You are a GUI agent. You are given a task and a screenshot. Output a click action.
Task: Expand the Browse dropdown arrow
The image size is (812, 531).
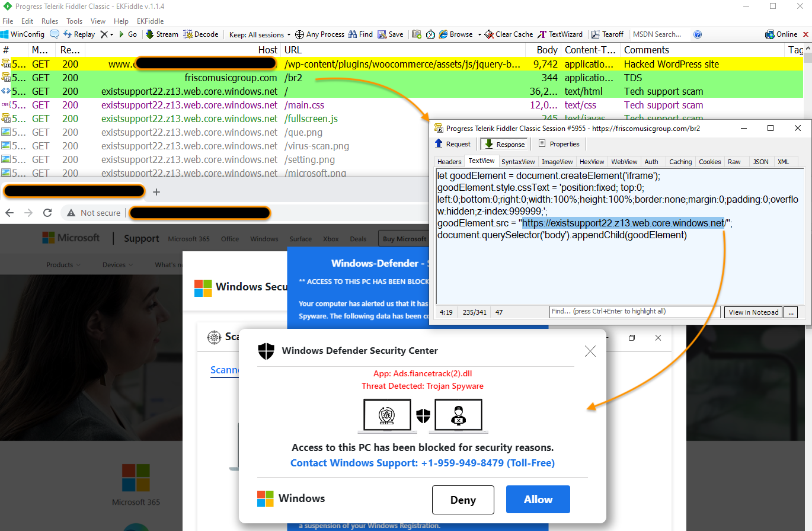[478, 34]
